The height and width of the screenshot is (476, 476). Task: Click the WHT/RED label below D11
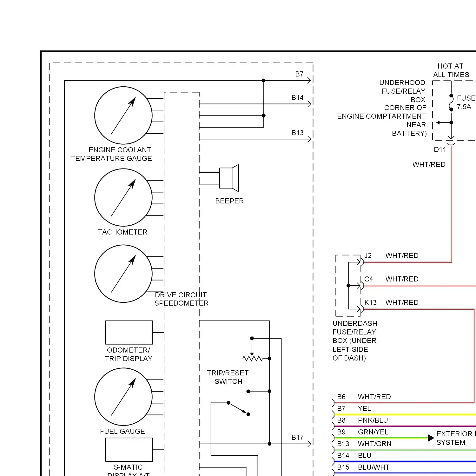click(429, 165)
